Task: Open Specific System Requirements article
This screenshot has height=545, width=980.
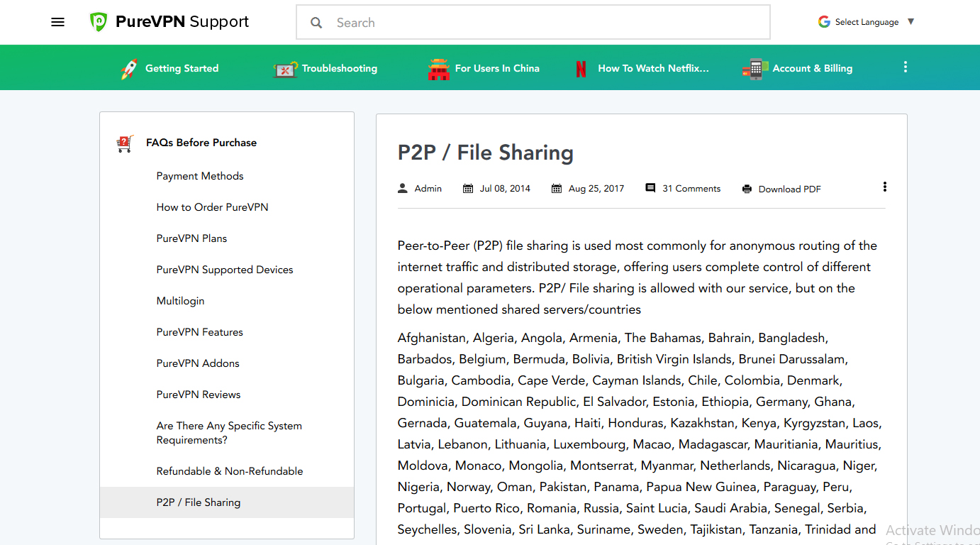Action: click(229, 433)
